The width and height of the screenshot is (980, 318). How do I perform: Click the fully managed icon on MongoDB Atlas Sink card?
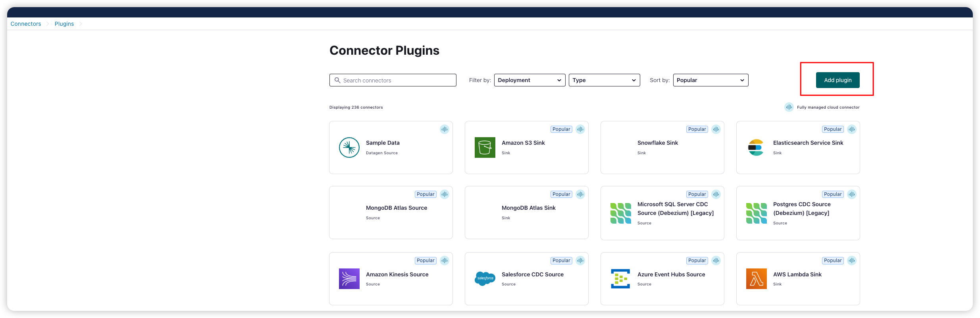click(x=580, y=194)
